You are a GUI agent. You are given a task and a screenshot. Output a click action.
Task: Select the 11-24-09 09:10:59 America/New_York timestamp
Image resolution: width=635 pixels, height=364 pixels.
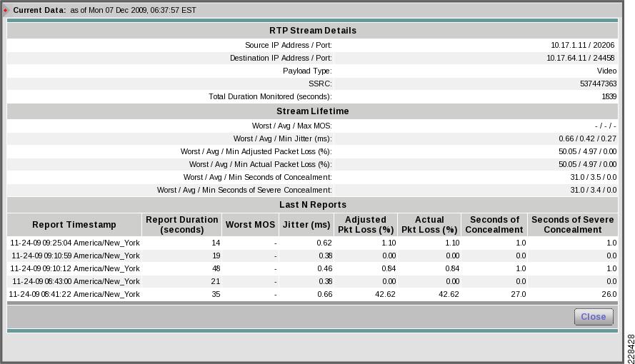coord(75,256)
